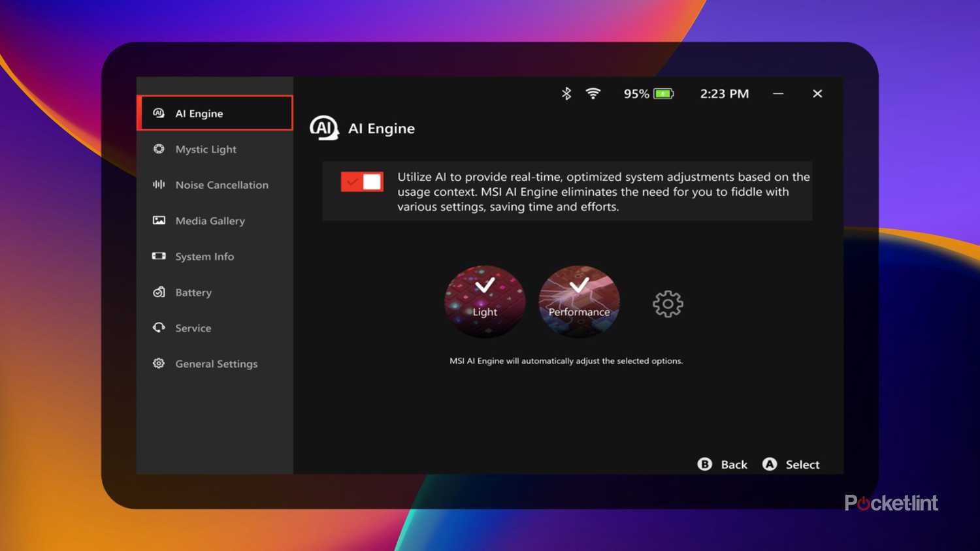Deselect the Light option circle
The width and height of the screenshot is (980, 551).
pos(485,302)
